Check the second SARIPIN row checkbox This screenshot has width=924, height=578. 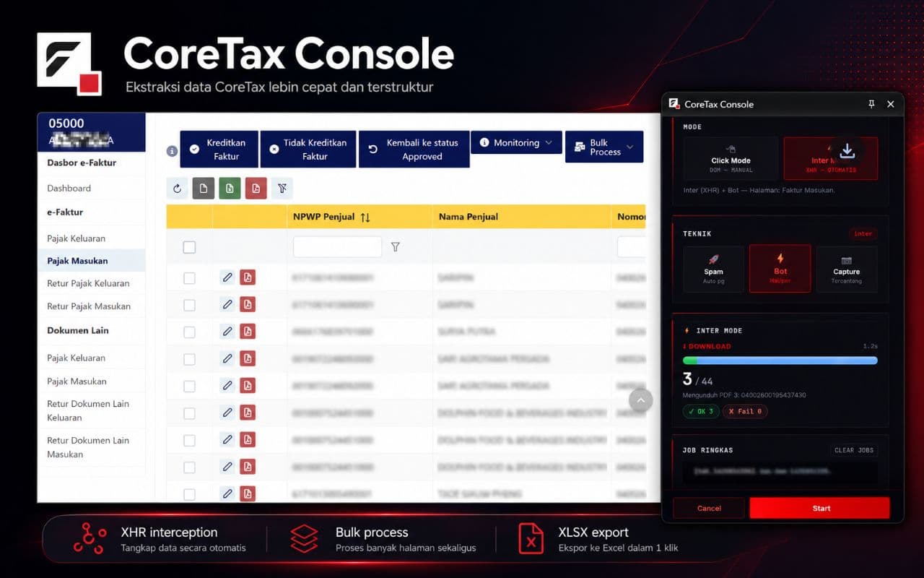[x=189, y=305]
